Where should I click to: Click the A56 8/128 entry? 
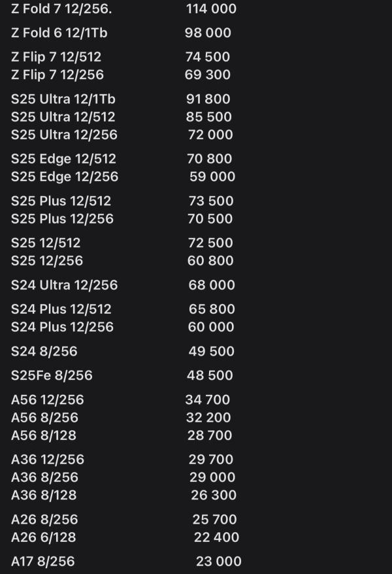44,435
